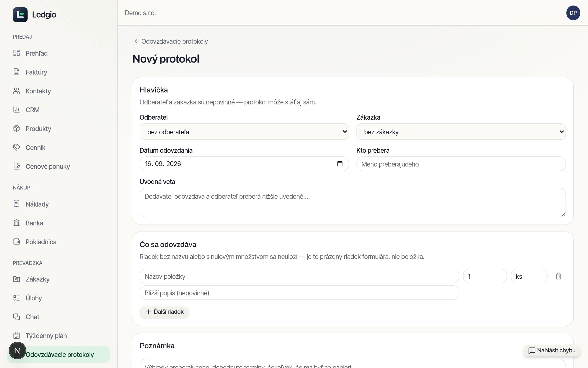Click the quantity field showing 1
This screenshot has height=368, width=588.
(x=485, y=276)
